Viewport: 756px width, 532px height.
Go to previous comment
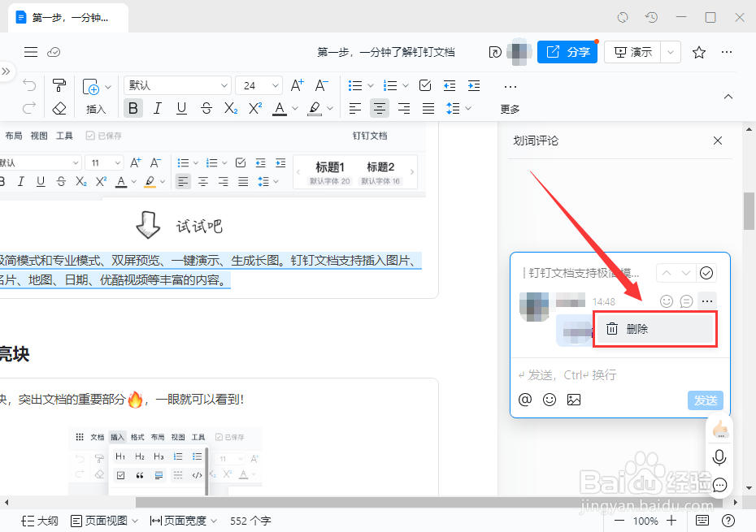point(667,273)
